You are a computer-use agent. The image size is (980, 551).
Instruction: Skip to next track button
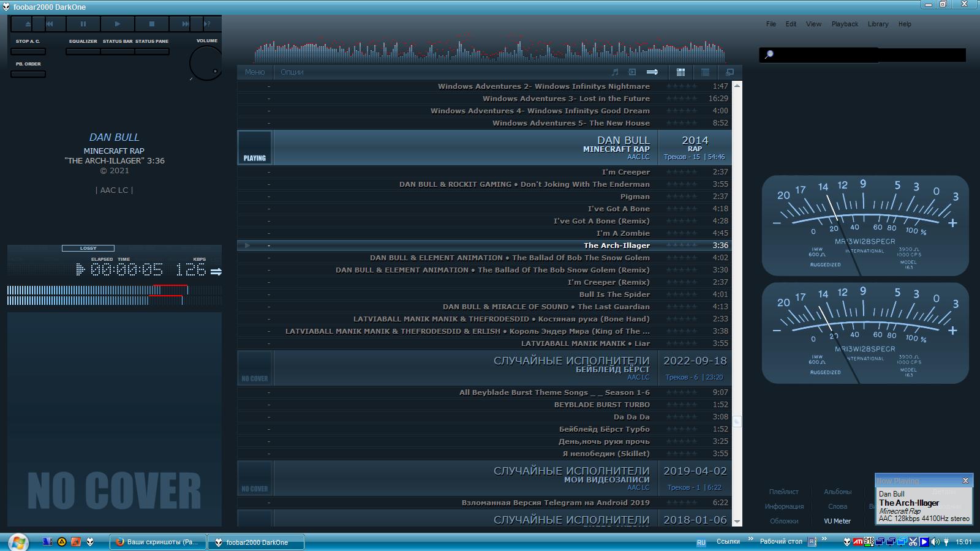(x=185, y=24)
